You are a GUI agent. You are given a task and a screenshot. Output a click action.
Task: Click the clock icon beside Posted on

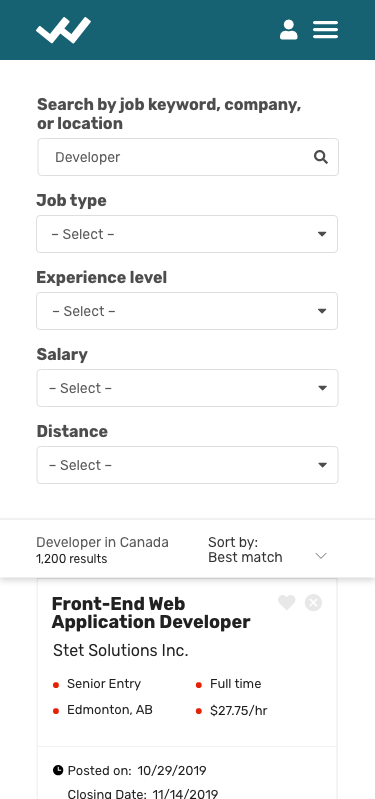(x=58, y=769)
